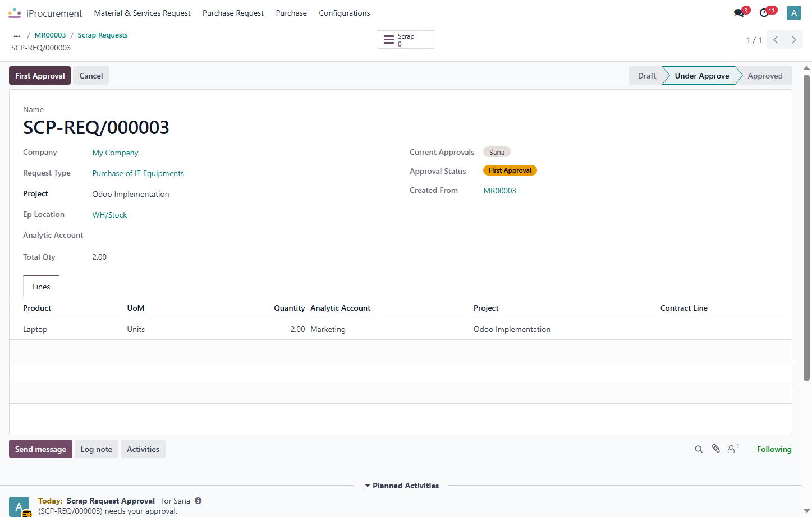This screenshot has height=517, width=812.
Task: Open the iProcurement app logo icon
Action: click(x=15, y=13)
